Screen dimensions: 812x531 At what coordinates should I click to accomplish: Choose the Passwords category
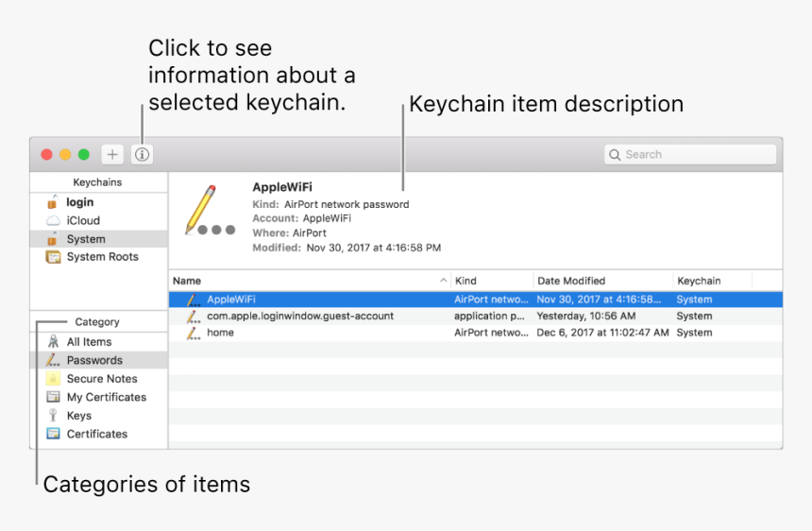[x=98, y=360]
